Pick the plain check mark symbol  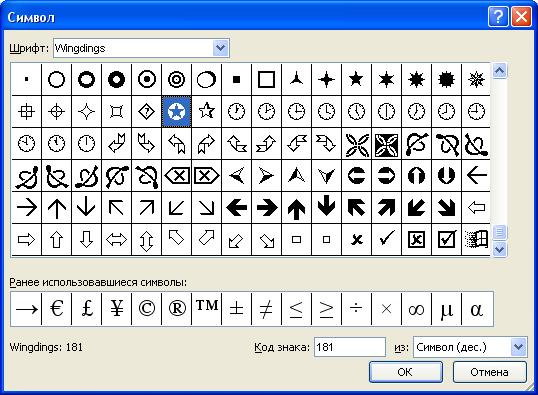(386, 240)
